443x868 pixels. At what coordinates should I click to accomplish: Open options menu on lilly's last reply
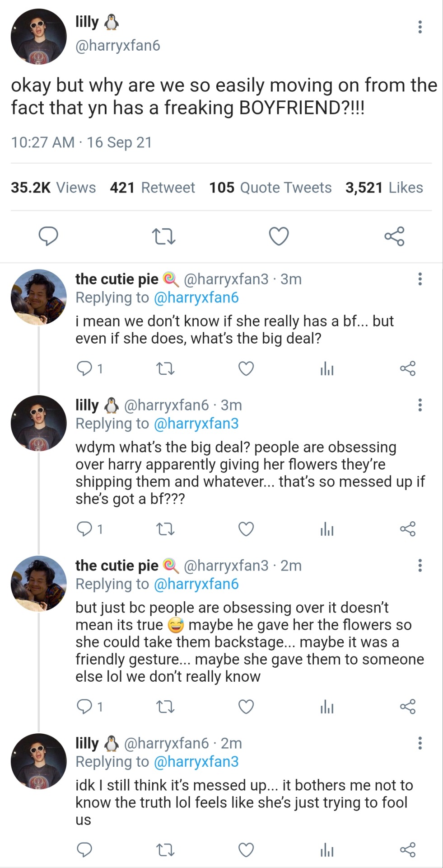(420, 743)
